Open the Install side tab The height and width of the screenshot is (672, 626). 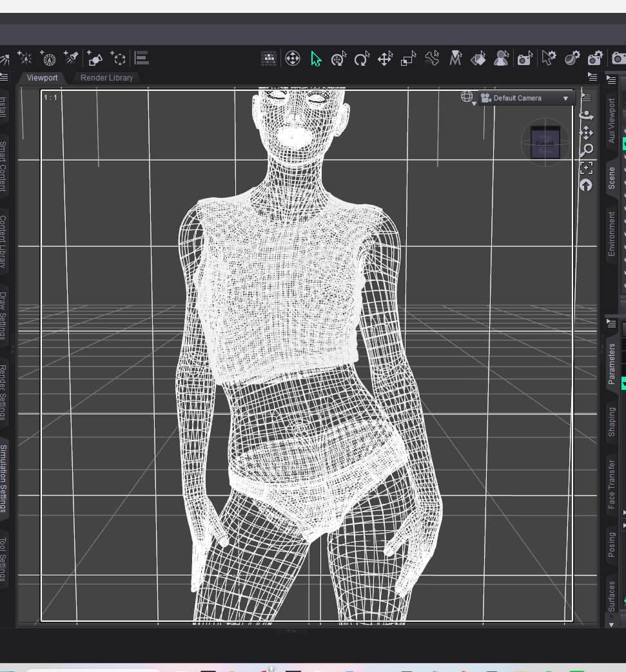tap(3, 107)
